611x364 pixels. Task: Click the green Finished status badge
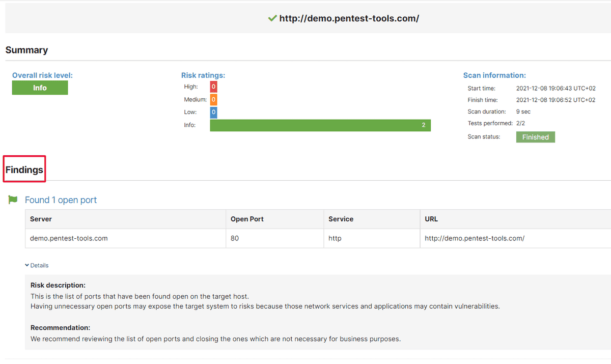(535, 136)
